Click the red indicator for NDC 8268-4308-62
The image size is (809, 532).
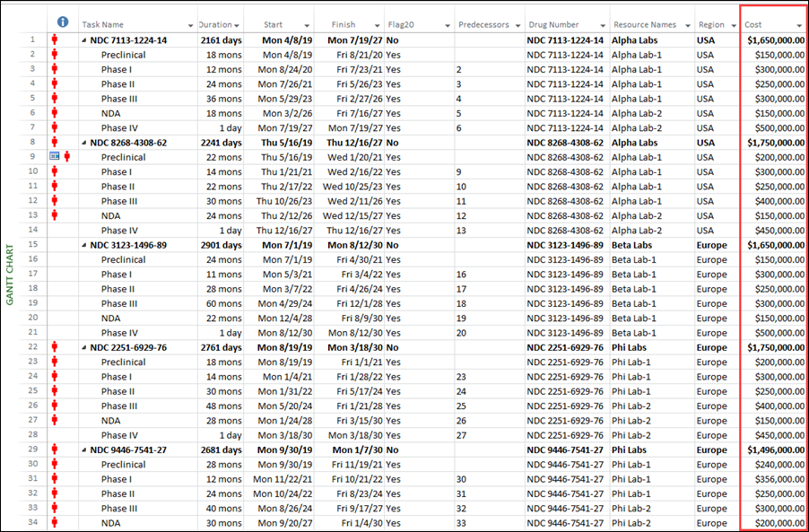point(55,142)
